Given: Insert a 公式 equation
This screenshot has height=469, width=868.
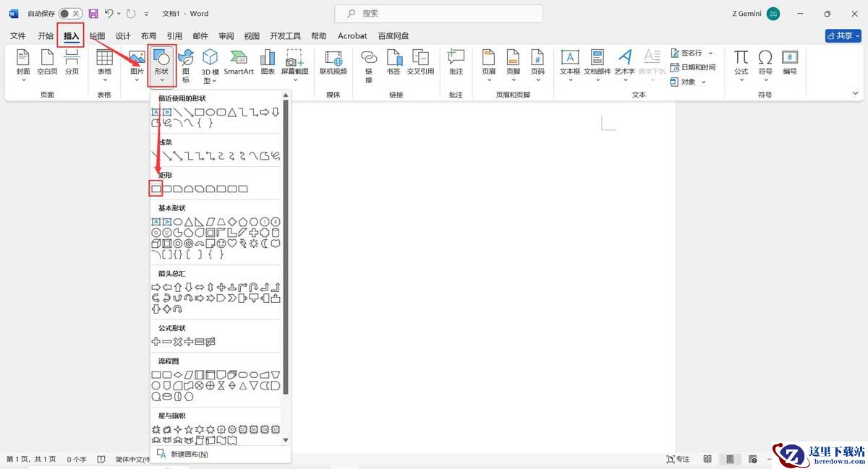Looking at the screenshot, I should click(x=741, y=66).
